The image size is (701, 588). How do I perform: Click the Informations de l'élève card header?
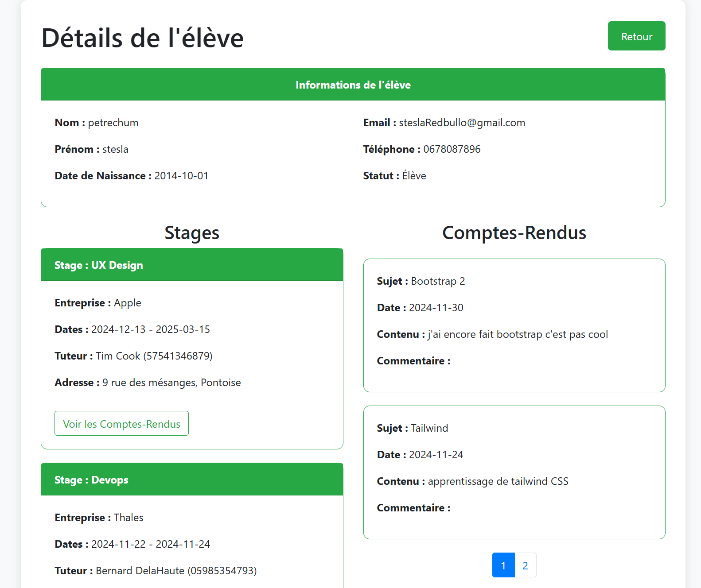coord(353,85)
